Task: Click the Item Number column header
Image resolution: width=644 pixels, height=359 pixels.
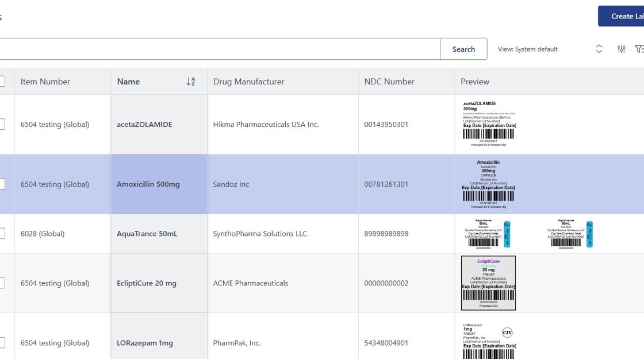Action: 45,82
